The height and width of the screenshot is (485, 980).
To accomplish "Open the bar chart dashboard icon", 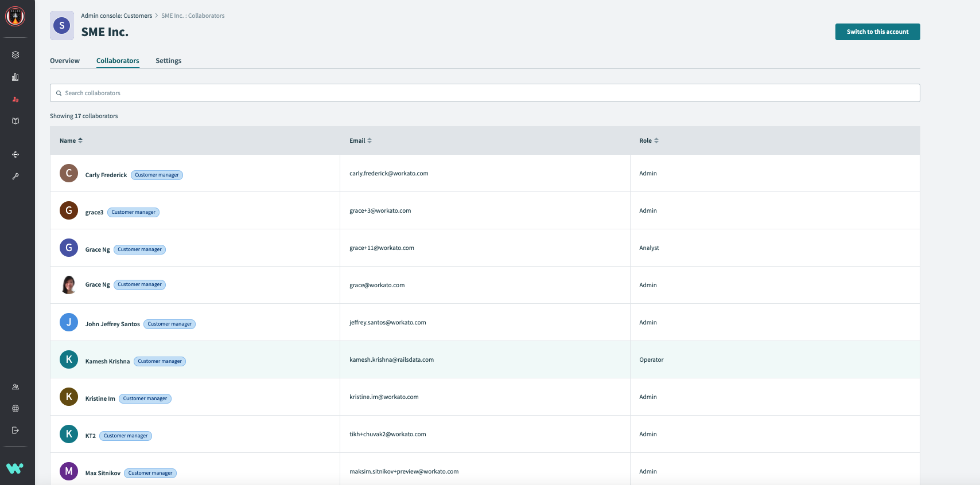I will [x=15, y=77].
